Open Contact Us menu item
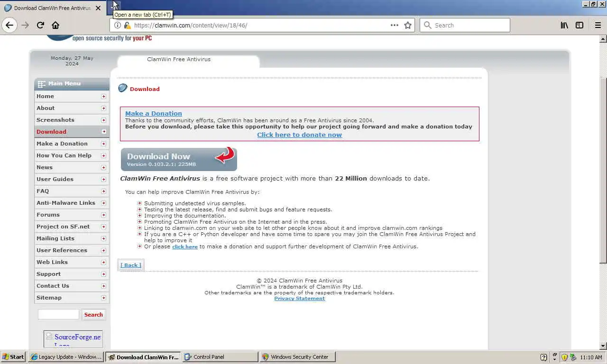Screen dimensions: 607x364 [72, 286]
